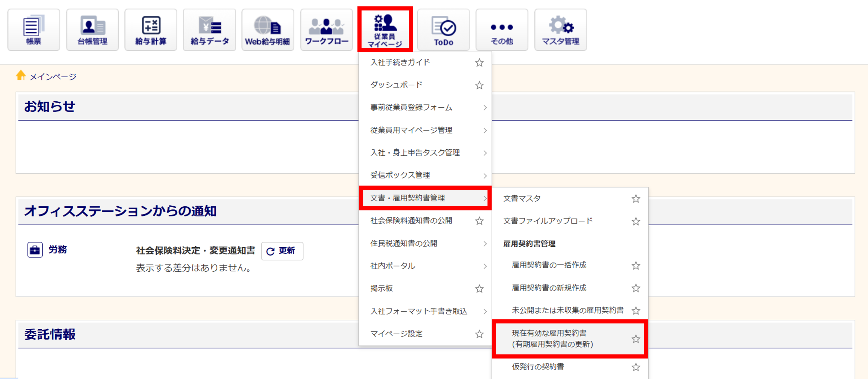Click the 労務 label text
Image resolution: width=868 pixels, height=379 pixels.
(x=58, y=250)
